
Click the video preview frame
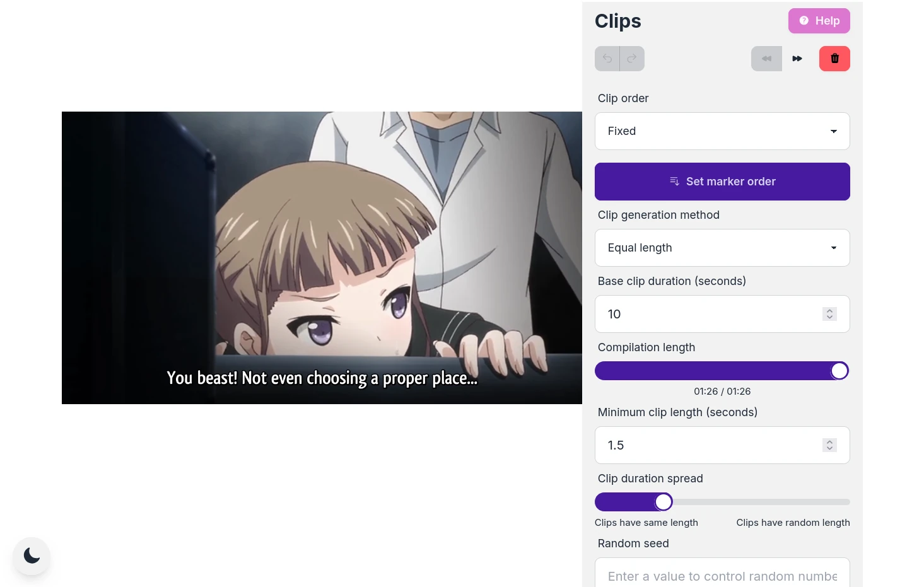(x=322, y=258)
